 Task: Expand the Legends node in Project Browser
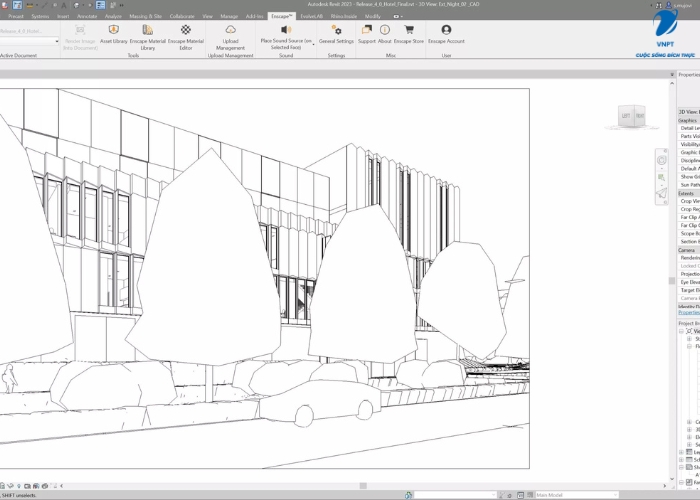(x=681, y=452)
